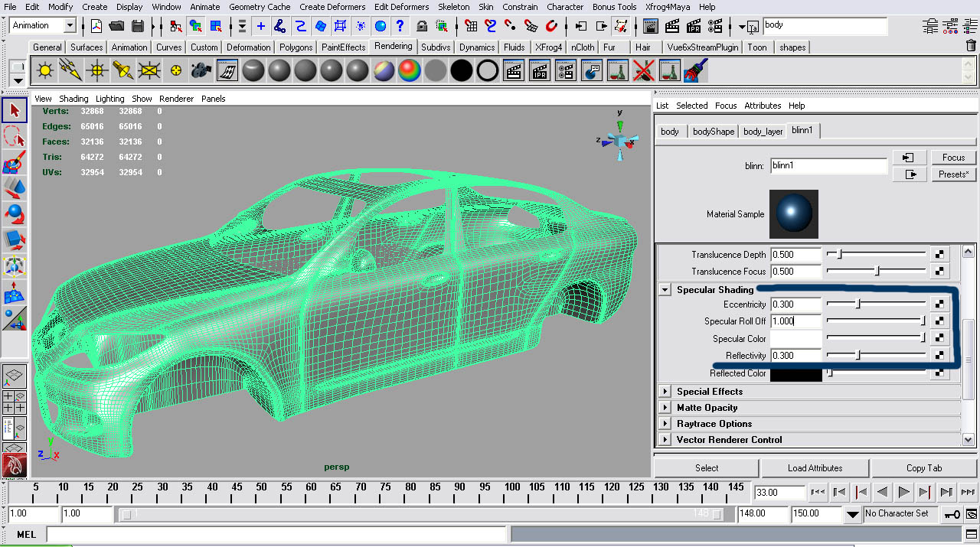980x547 pixels.
Task: Switch to the Dynamics shelf tab
Action: pos(477,47)
